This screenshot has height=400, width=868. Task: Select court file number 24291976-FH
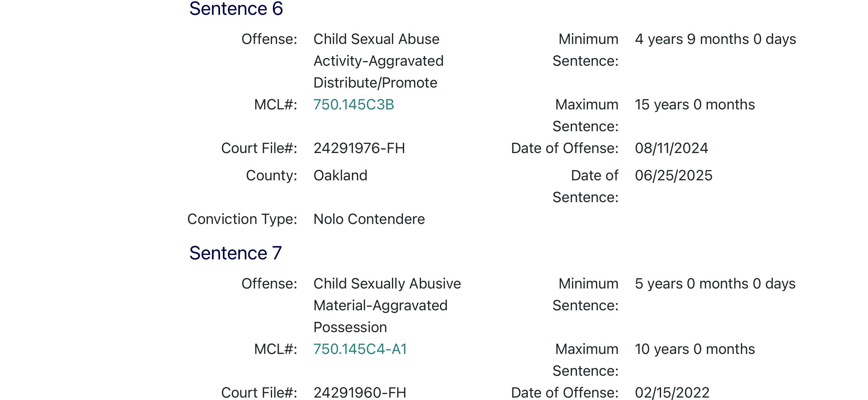point(359,148)
